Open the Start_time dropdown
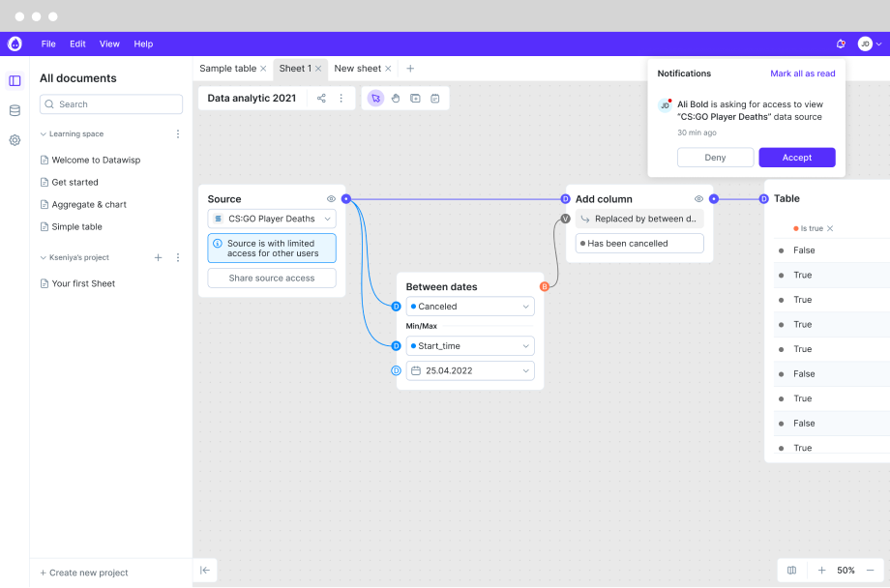The width and height of the screenshot is (890, 588). pos(470,346)
